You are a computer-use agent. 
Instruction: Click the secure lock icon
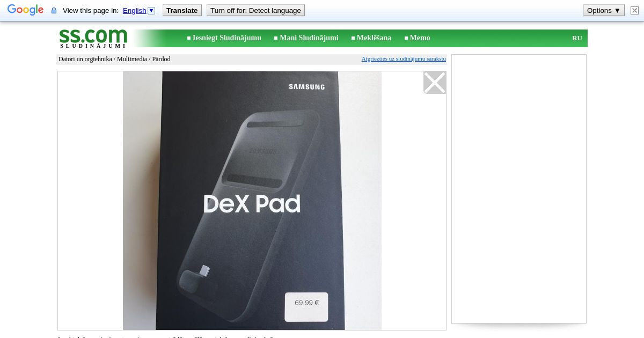[54, 11]
